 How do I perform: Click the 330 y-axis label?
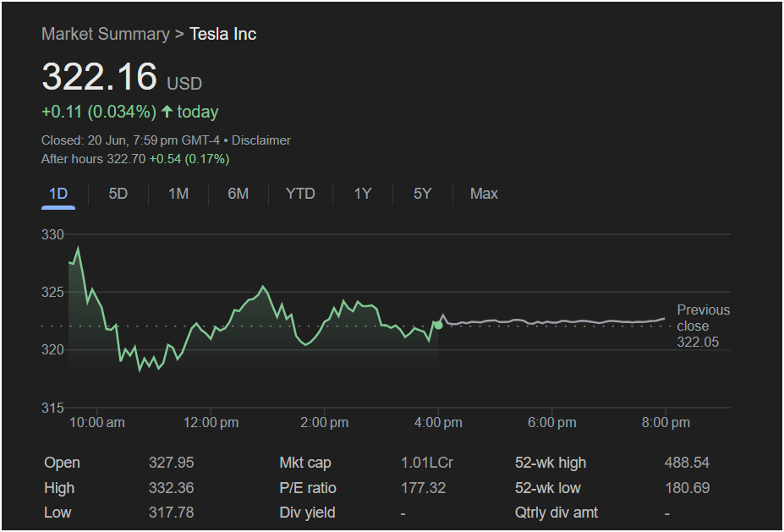52,234
